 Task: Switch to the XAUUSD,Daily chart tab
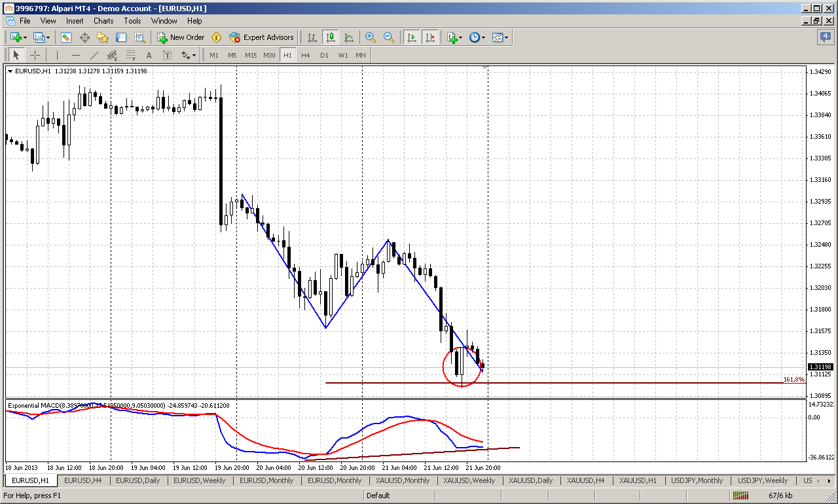click(530, 480)
